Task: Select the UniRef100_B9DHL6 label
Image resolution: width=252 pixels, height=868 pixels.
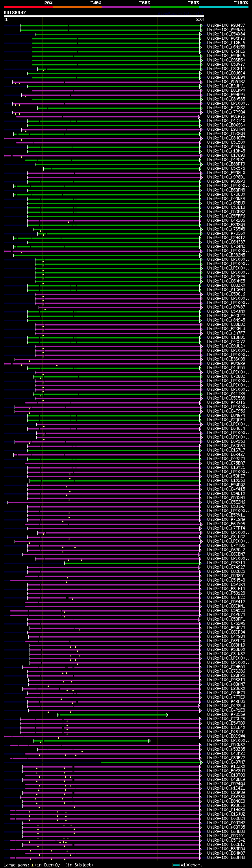Action: click(x=226, y=56)
